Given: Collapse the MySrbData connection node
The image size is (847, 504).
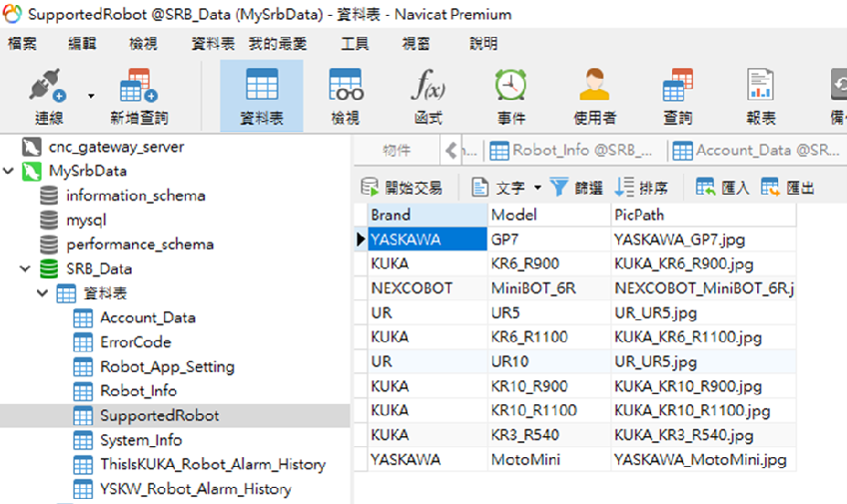Looking at the screenshot, I should coord(8,171).
